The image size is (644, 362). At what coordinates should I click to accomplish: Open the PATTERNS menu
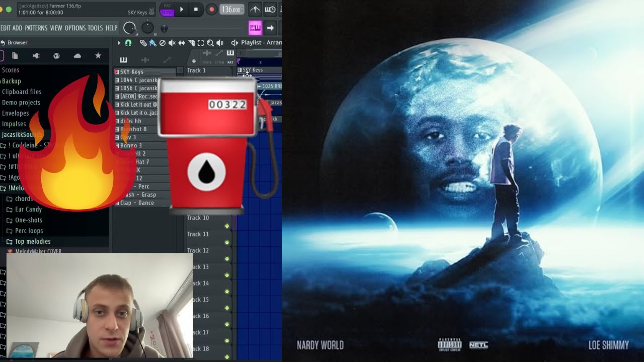pos(36,28)
